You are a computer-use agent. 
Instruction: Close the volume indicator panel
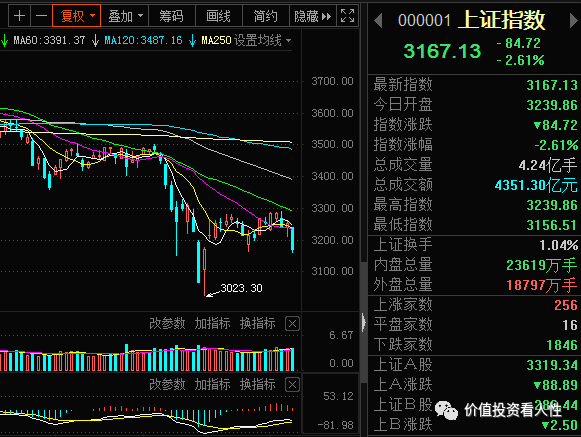(292, 324)
